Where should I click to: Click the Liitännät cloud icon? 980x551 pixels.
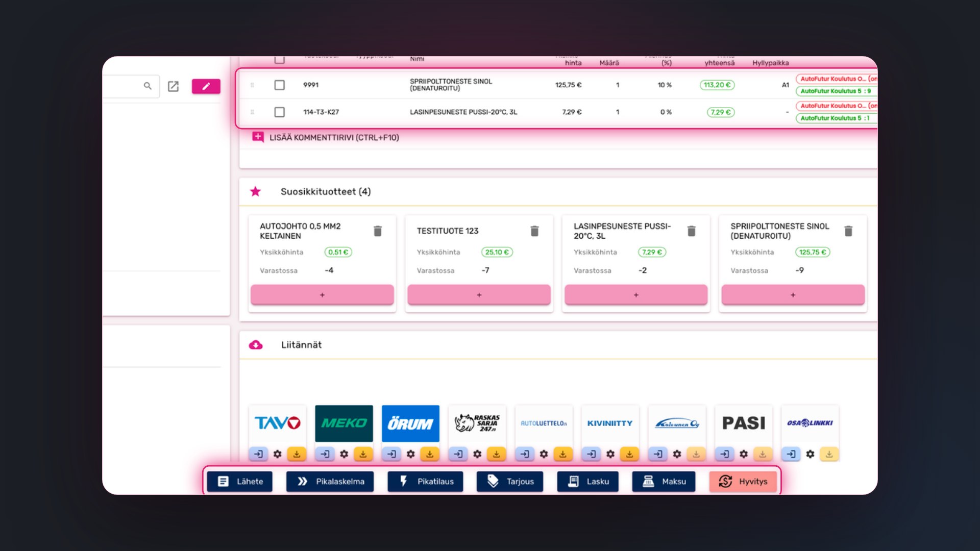pyautogui.click(x=256, y=345)
